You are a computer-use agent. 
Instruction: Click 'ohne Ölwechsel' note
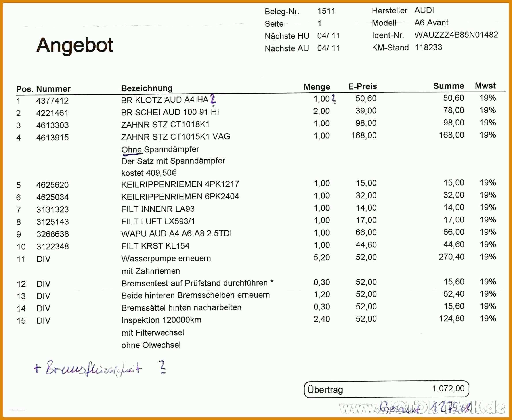tap(151, 345)
